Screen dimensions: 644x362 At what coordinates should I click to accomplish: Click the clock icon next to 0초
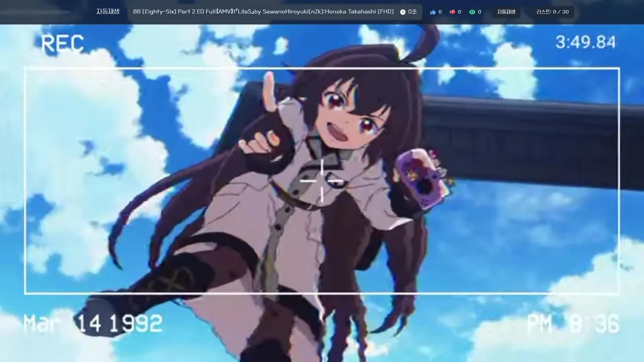403,12
